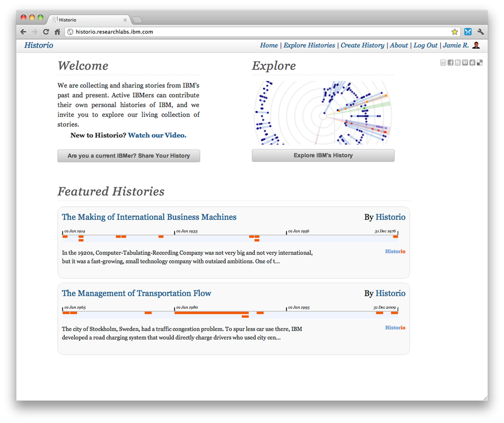
Task: Click Explore IBM's History button
Action: click(323, 155)
